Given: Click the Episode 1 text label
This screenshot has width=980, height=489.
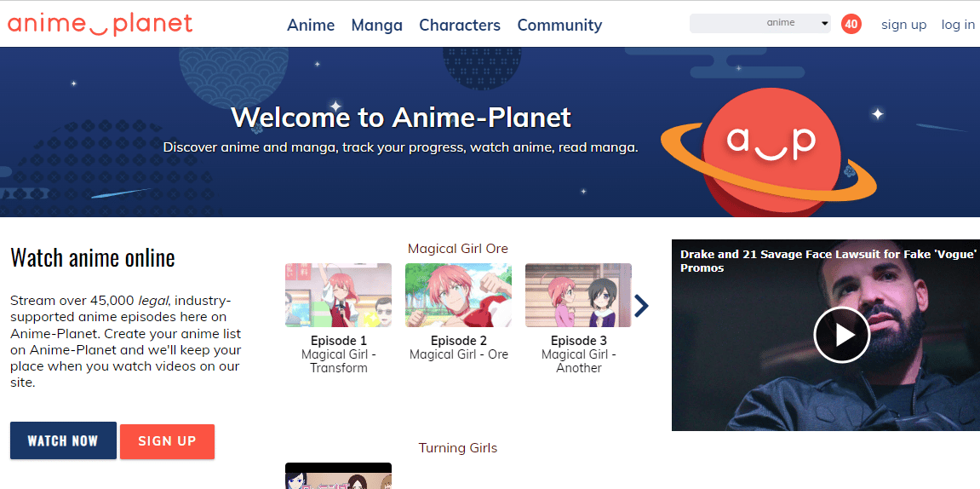Looking at the screenshot, I should (338, 342).
